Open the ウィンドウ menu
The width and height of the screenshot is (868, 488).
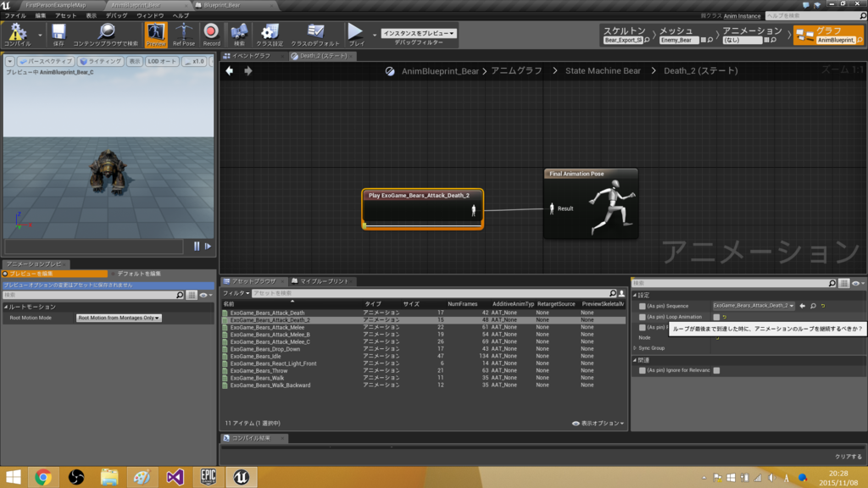coord(150,15)
